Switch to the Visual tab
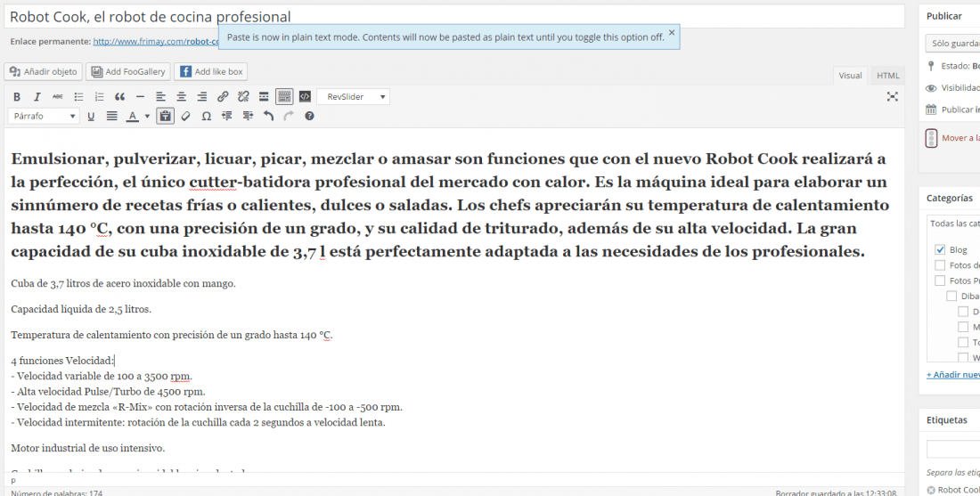The width and height of the screenshot is (980, 496). 850,76
